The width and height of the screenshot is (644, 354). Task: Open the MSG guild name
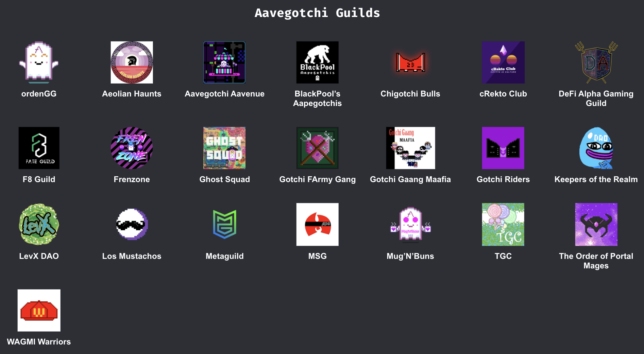click(317, 256)
